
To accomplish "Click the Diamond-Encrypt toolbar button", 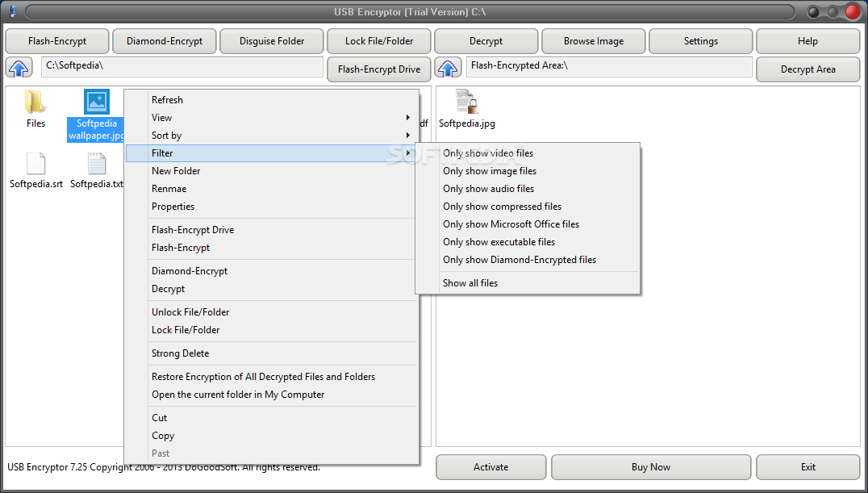I will point(165,41).
